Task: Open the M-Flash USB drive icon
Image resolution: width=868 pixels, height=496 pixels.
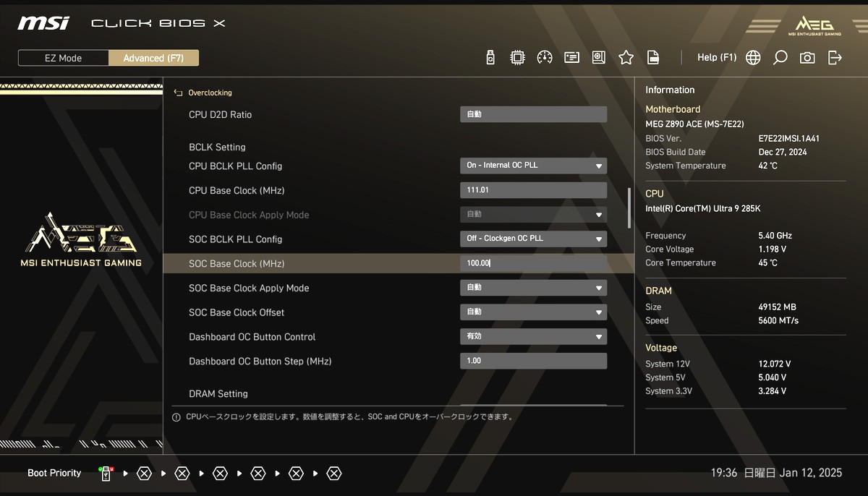Action: pyautogui.click(x=490, y=58)
